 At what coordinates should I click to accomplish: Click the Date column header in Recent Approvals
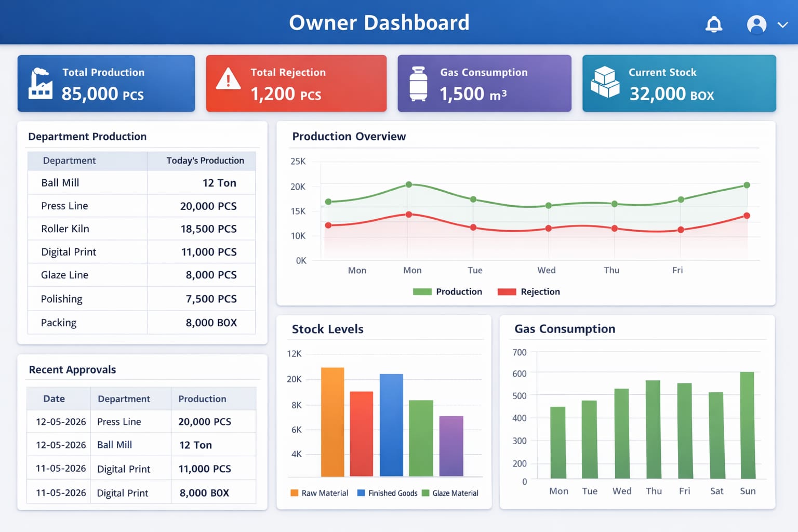point(54,399)
